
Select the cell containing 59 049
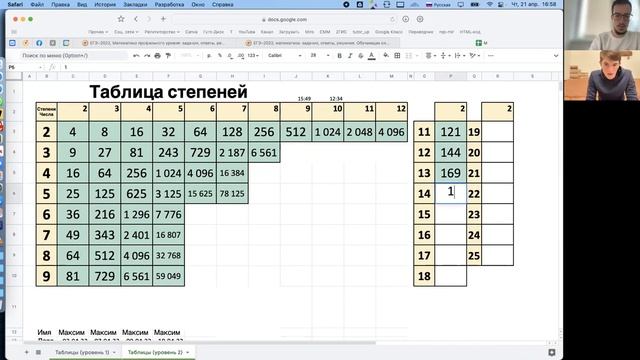click(169, 276)
